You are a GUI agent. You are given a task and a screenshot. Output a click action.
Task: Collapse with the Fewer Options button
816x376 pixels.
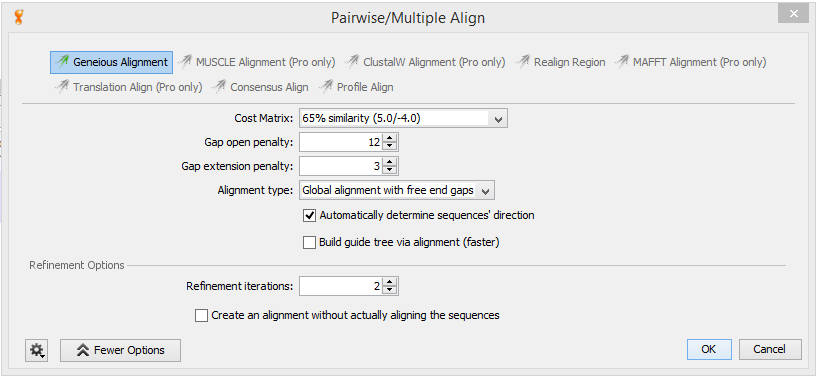tap(121, 351)
